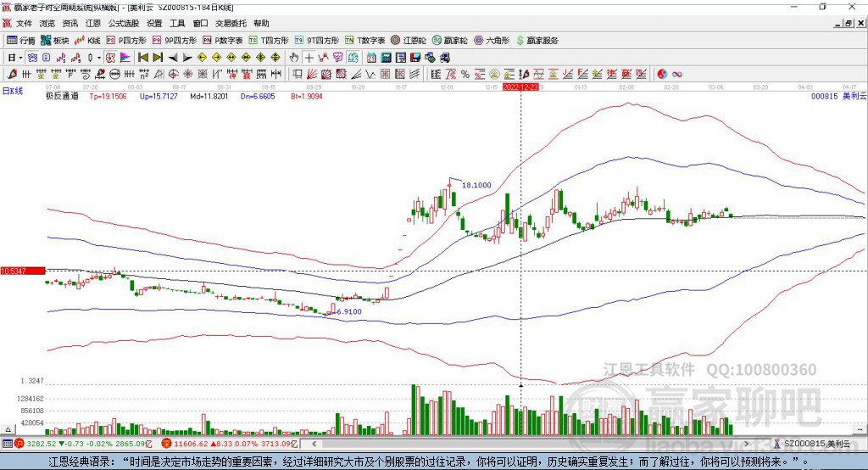The height and width of the screenshot is (470, 868).
Task: Open the 赢家轮 wheel tool
Action: pos(450,41)
